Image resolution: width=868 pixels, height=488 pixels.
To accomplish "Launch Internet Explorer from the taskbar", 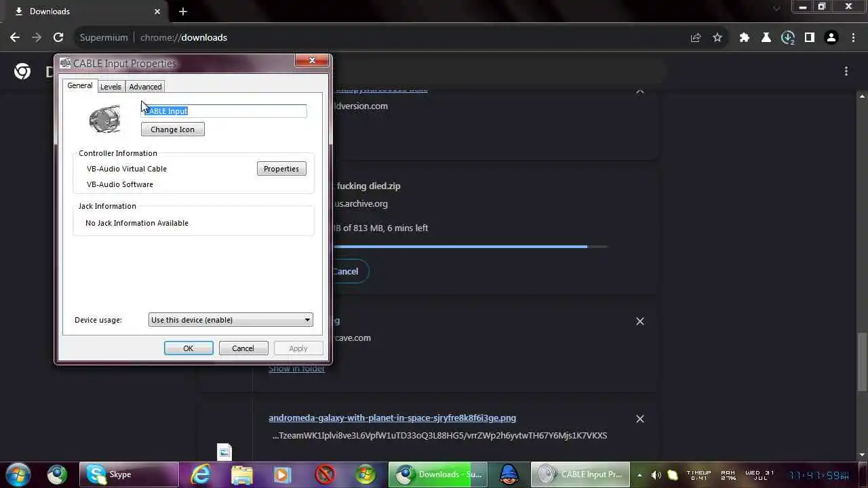I will point(201,474).
